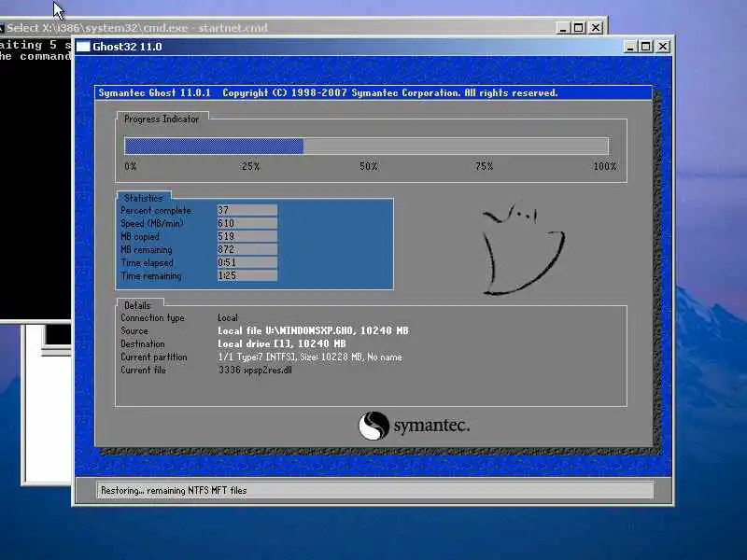Maximize the Ghost32 11.0 window
Viewport: 747px width, 560px height.
646,47
